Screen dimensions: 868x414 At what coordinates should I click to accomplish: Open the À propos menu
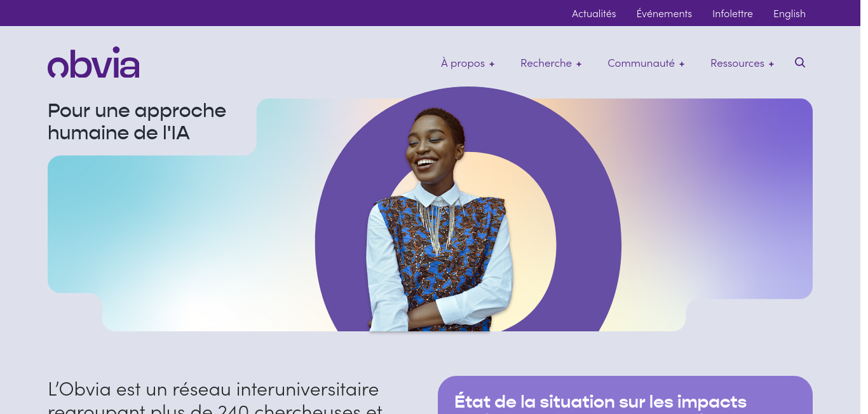pos(463,63)
